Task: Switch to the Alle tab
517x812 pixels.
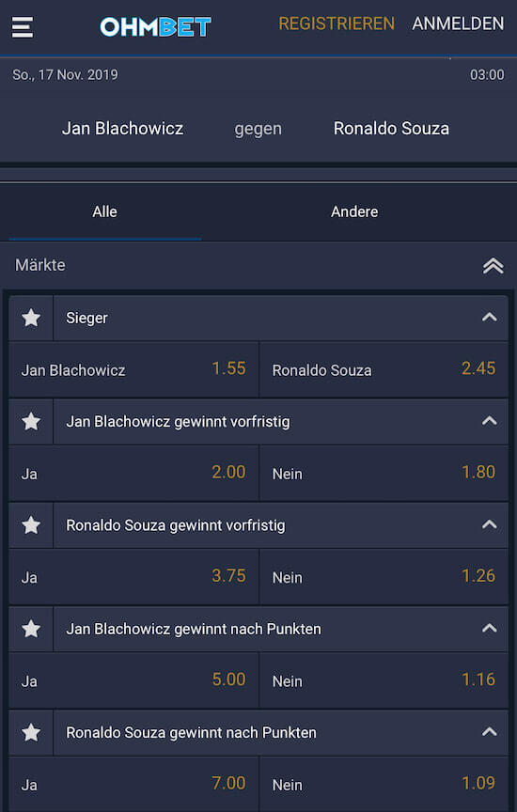Action: click(104, 211)
